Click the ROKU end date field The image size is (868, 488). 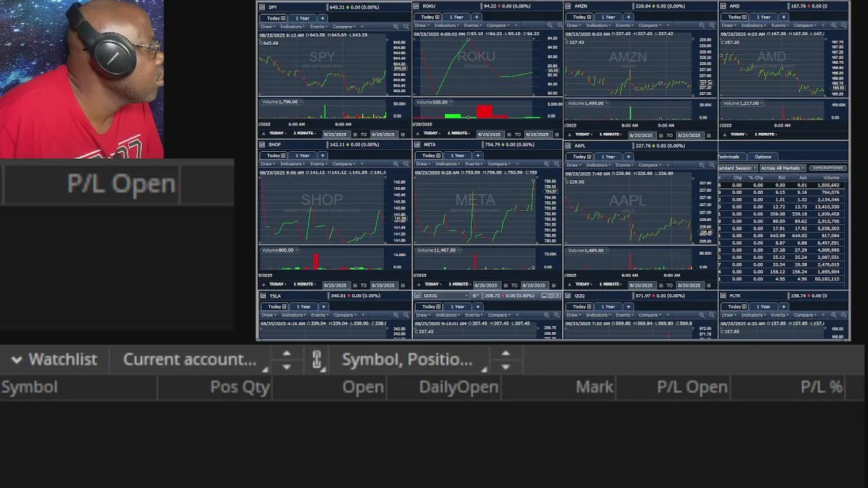[x=538, y=134]
